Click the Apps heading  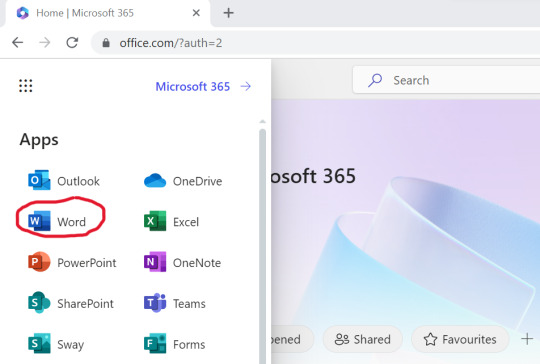(39, 140)
